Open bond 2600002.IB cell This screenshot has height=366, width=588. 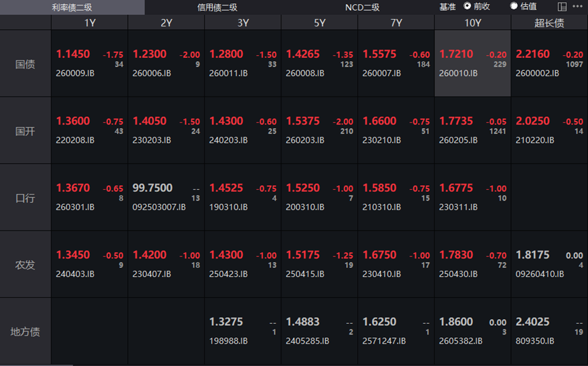tap(549, 63)
